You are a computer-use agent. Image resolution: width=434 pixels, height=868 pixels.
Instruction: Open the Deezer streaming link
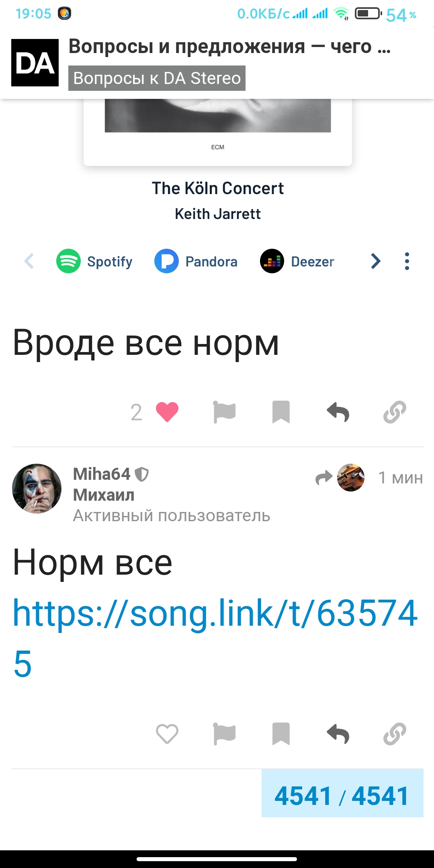pos(297,261)
